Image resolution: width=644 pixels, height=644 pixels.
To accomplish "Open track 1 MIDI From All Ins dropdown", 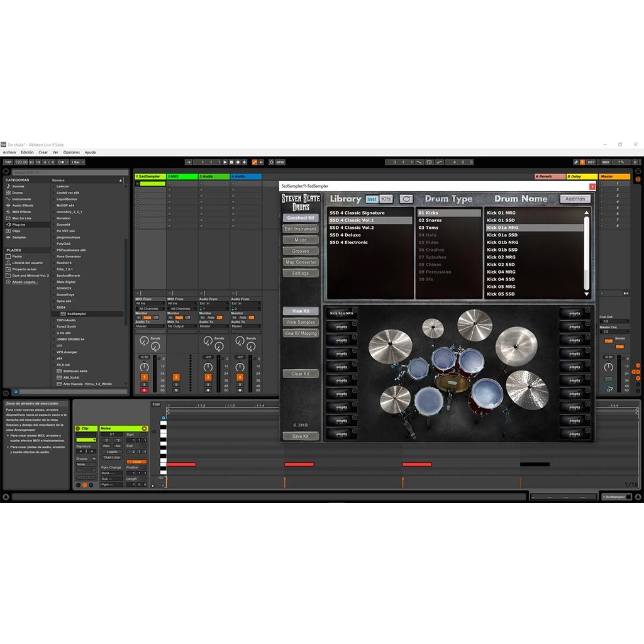I will 150,304.
